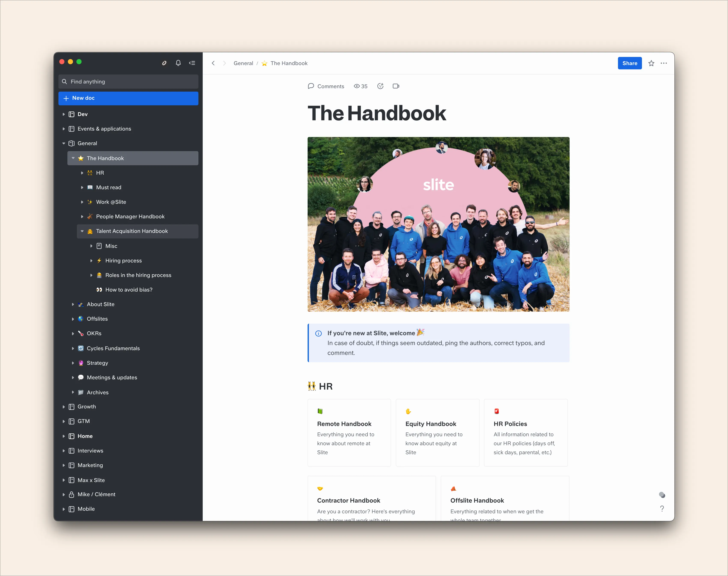The image size is (728, 576).
Task: Click the notifications bell icon
Action: pyautogui.click(x=178, y=63)
